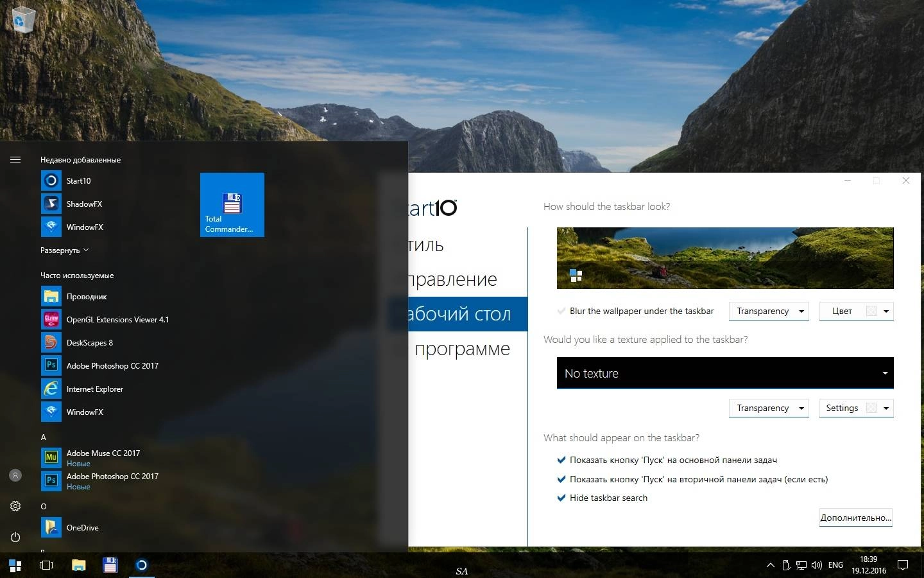Click the taskbar preview image

pyautogui.click(x=725, y=258)
